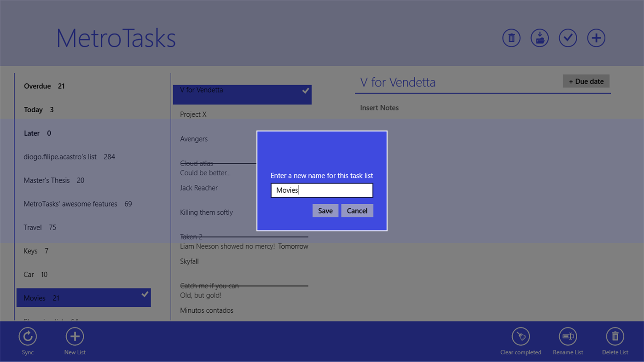Toggle the completion check on V for Vendetta
The image size is (644, 362).
tap(305, 91)
